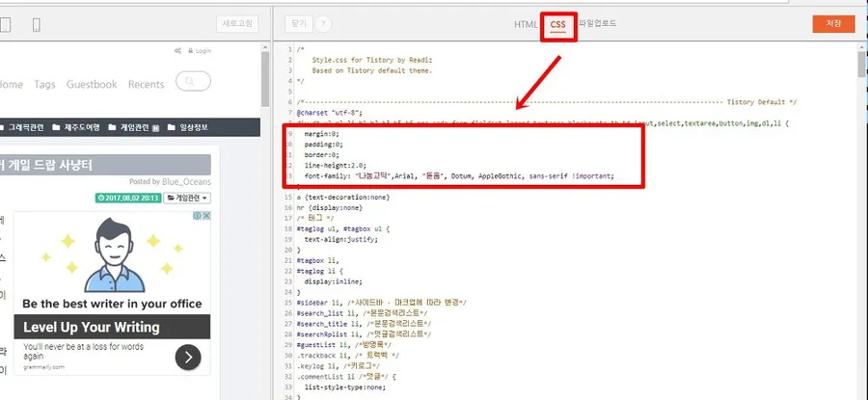Open the 게임관련 category in navbar
The height and width of the screenshot is (400, 868).
[x=134, y=127]
